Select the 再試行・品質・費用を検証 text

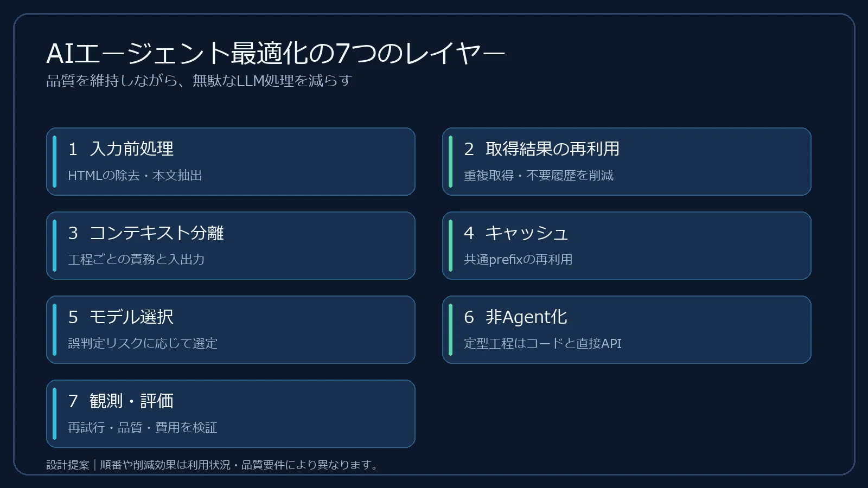pyautogui.click(x=143, y=428)
